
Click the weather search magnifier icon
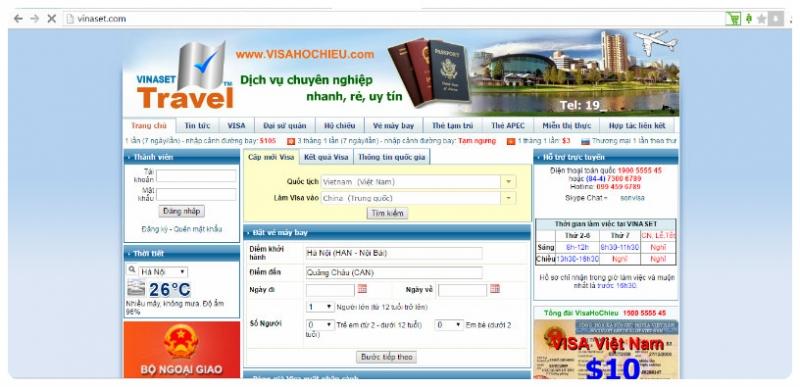click(x=132, y=269)
